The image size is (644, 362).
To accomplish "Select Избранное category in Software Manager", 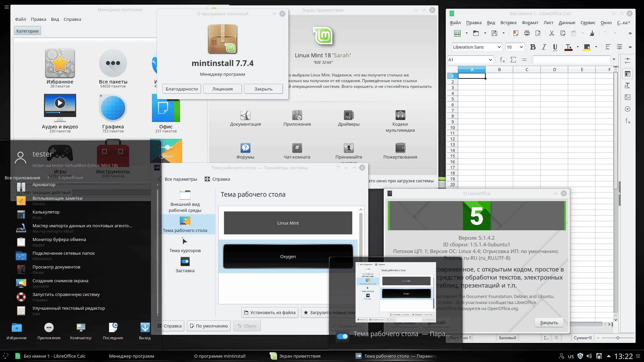I will 60,68.
